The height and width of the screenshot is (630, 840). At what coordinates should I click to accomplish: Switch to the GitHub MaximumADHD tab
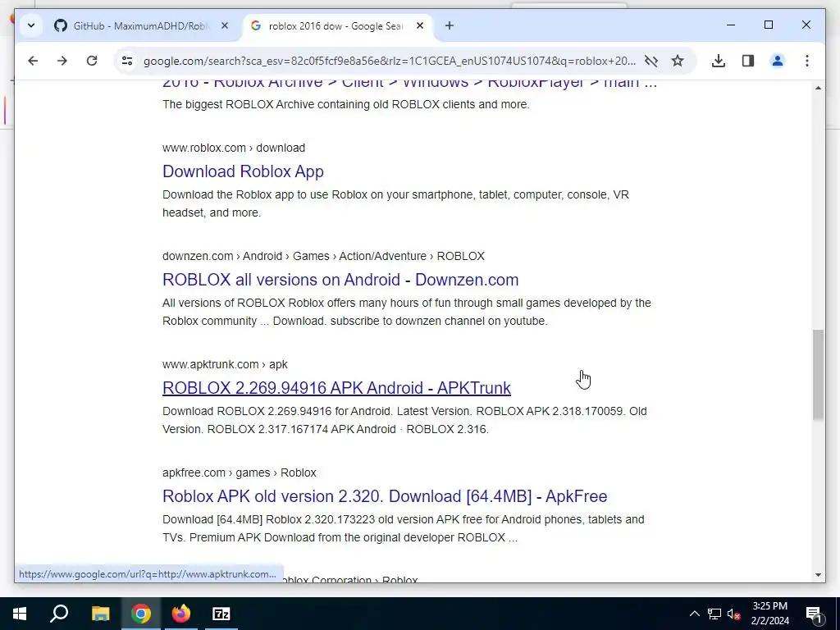point(141,25)
